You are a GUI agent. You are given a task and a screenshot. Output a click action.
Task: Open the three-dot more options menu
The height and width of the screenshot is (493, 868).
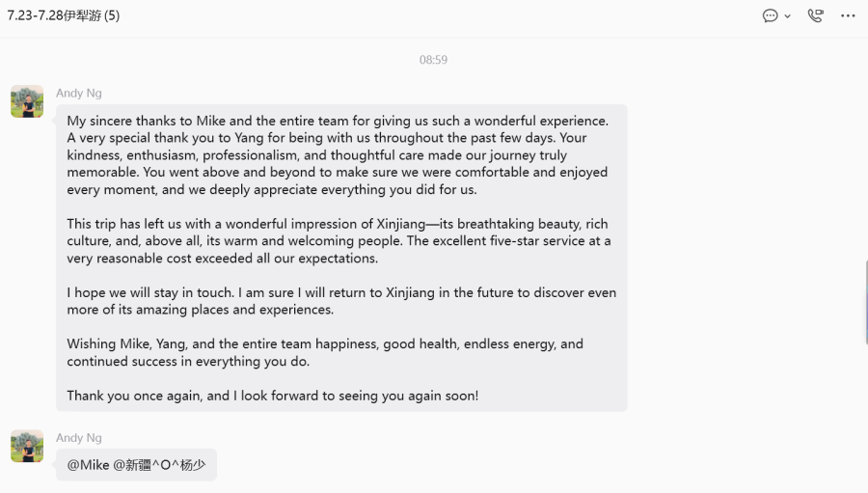[x=848, y=15]
